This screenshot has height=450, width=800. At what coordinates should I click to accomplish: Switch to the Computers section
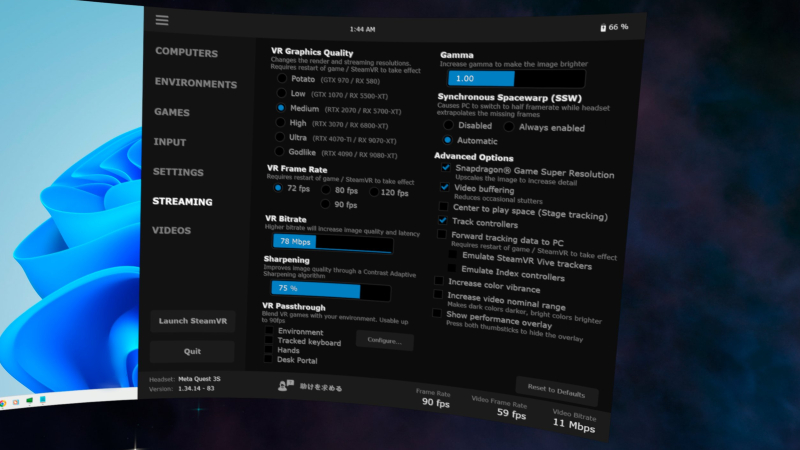(187, 52)
